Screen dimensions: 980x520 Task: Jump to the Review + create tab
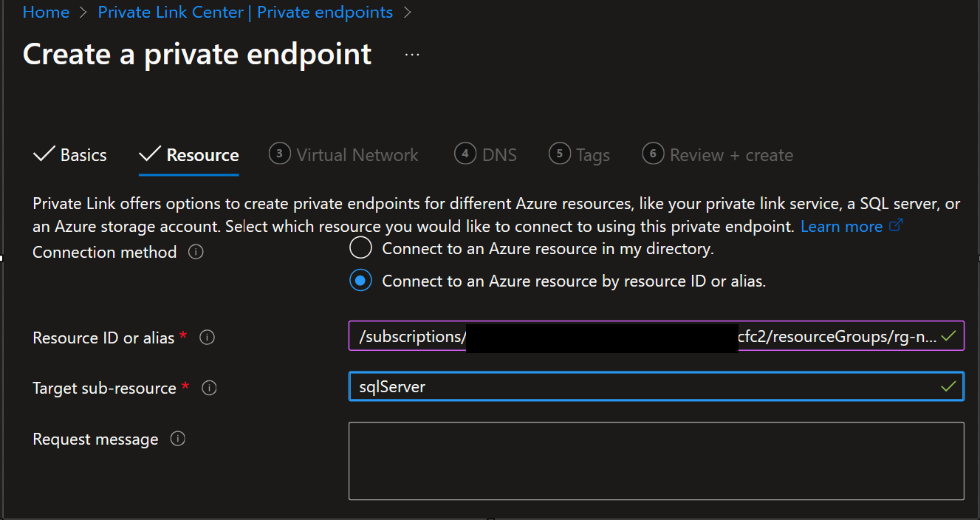[730, 155]
